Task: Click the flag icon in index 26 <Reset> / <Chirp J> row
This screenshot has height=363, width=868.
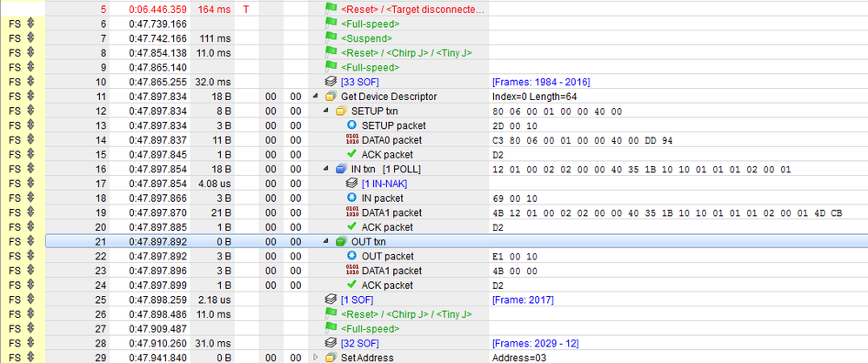Action: pos(331,313)
